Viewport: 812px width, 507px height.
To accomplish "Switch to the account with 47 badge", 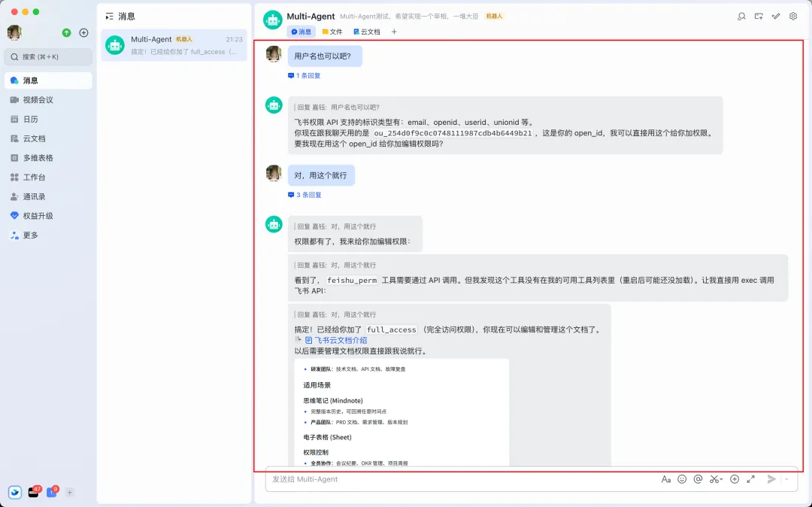I will 34,492.
